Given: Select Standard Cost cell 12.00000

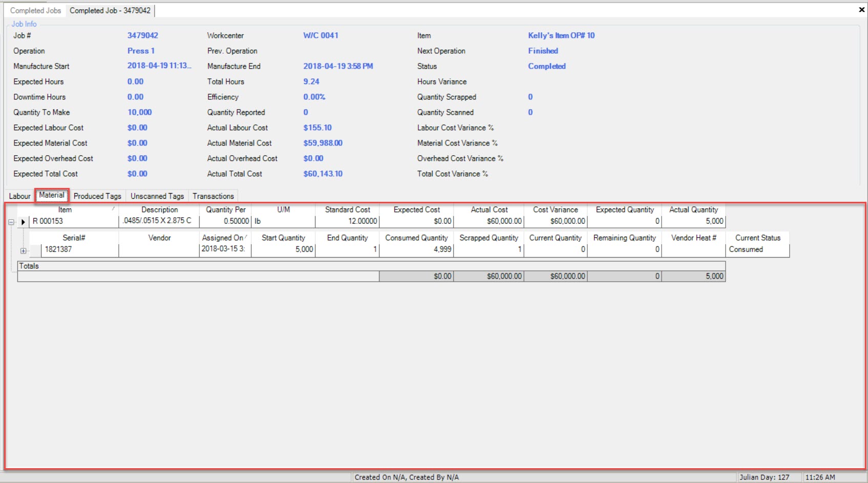Looking at the screenshot, I should [347, 221].
